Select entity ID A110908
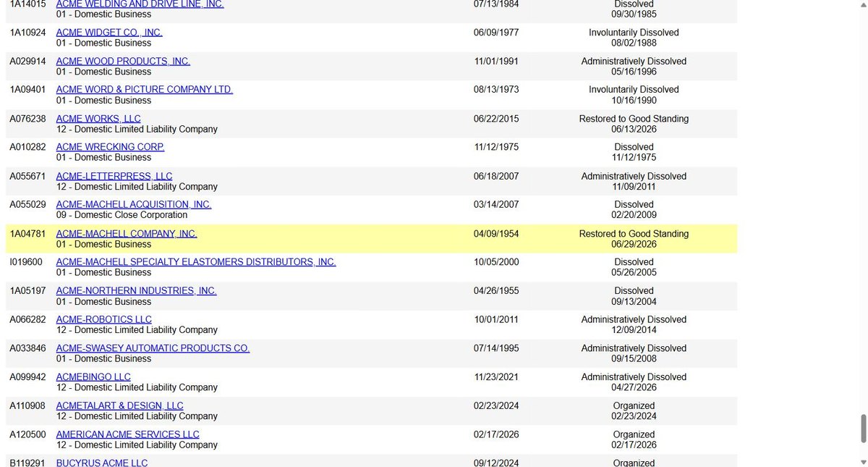Image resolution: width=868 pixels, height=467 pixels. pos(27,406)
